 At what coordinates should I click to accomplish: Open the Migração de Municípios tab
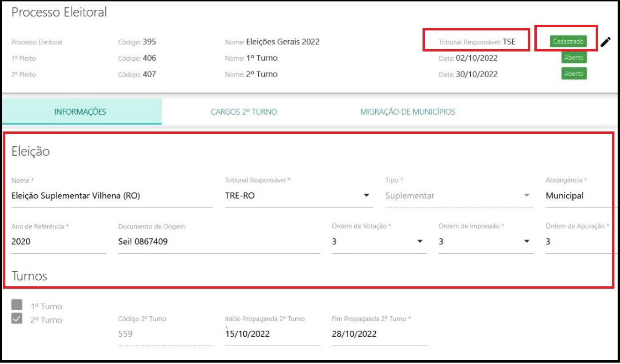tap(408, 112)
